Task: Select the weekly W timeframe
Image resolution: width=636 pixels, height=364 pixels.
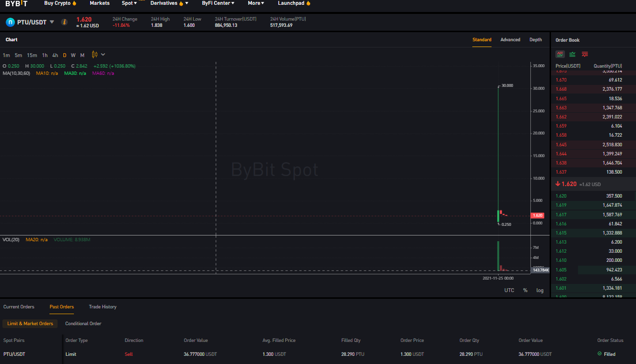Action: click(73, 55)
